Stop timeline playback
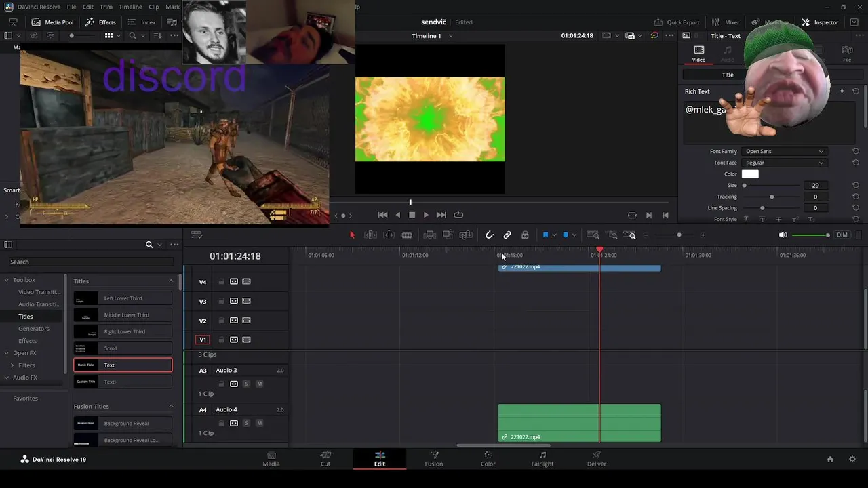 (412, 215)
